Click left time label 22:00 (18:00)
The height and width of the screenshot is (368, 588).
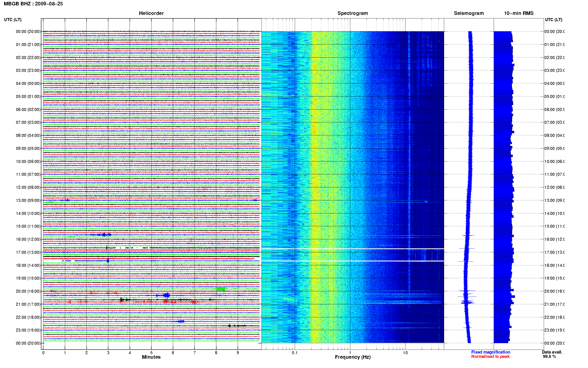pos(28,317)
